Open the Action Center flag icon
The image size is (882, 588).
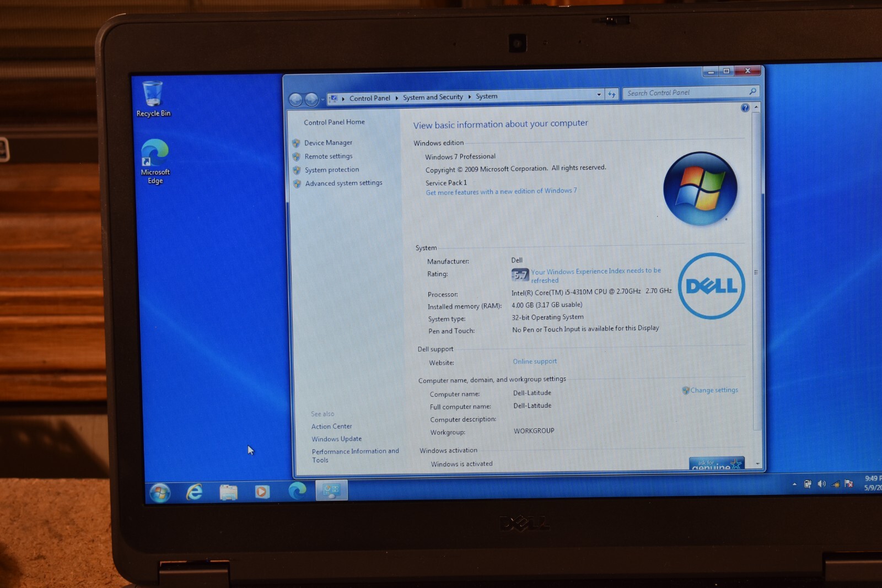[849, 484]
